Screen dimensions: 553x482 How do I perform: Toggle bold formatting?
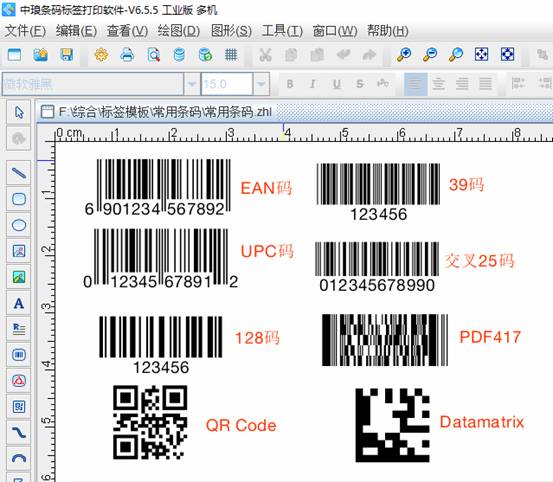pos(290,84)
